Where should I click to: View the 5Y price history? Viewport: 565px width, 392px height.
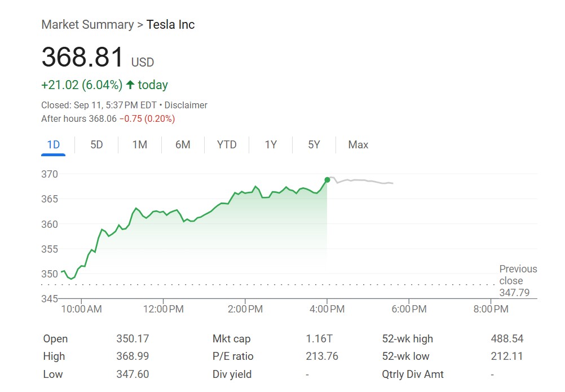[x=314, y=145]
